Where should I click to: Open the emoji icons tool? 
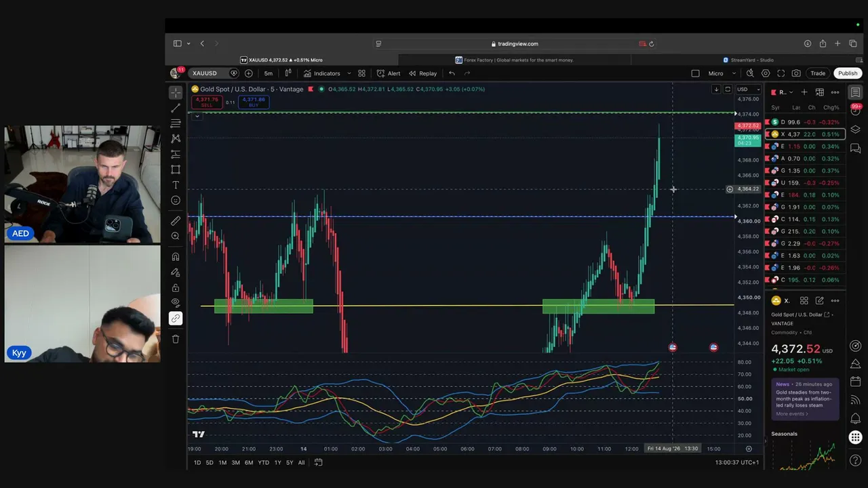click(x=176, y=201)
